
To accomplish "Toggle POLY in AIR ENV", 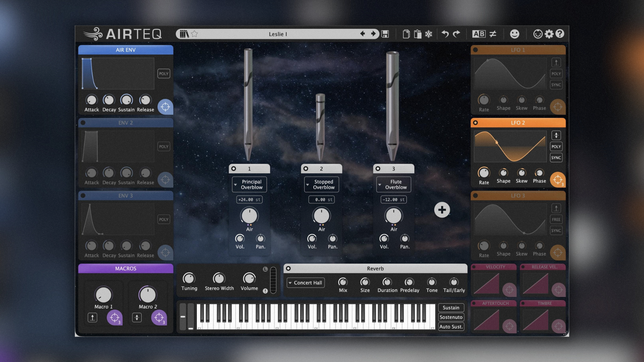I will click(x=164, y=74).
